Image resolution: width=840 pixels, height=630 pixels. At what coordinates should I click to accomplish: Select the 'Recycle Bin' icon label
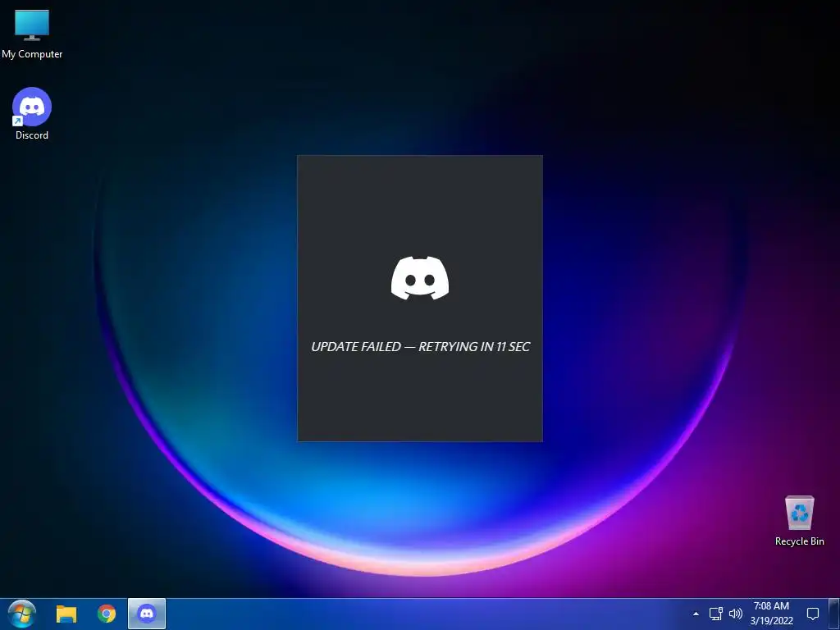pyautogui.click(x=799, y=541)
